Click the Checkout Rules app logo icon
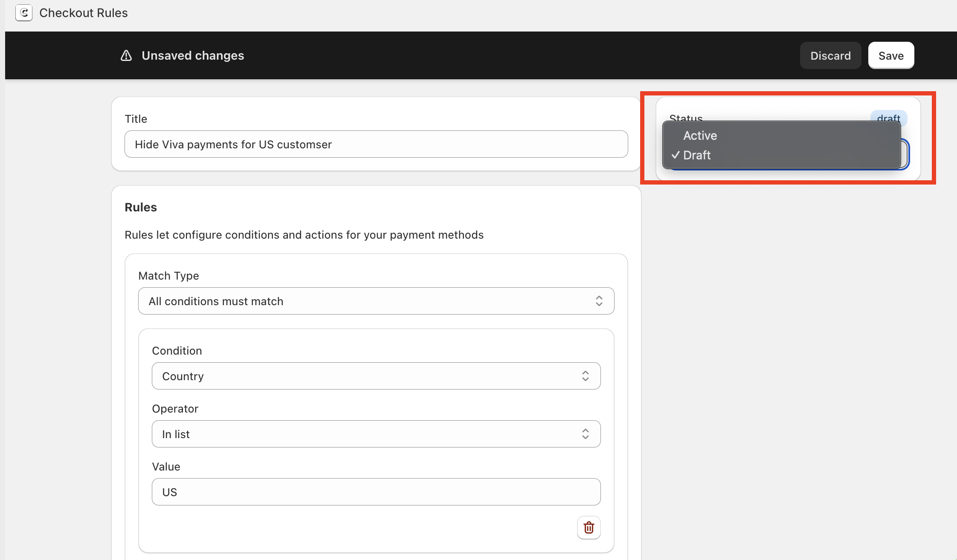Image resolution: width=957 pixels, height=560 pixels. pos(24,13)
